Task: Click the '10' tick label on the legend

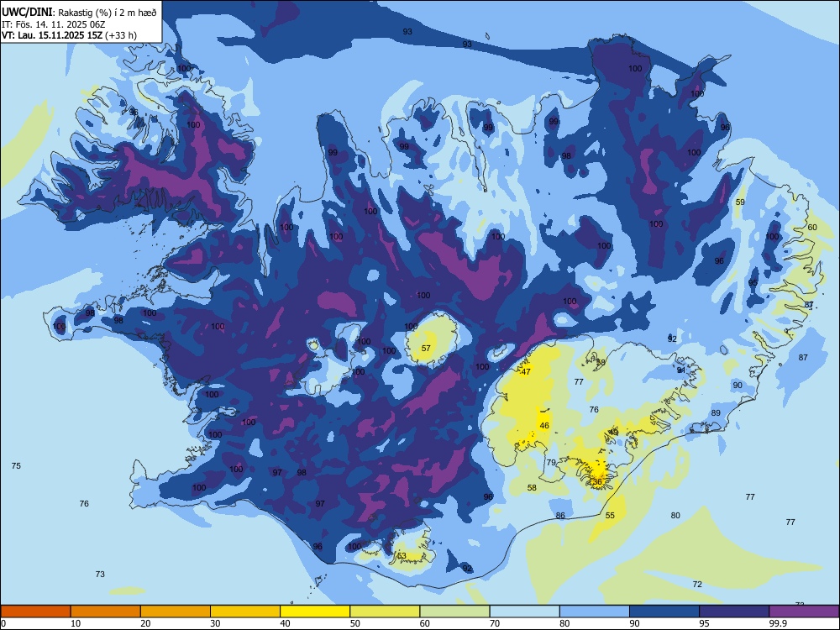Action: click(x=76, y=623)
